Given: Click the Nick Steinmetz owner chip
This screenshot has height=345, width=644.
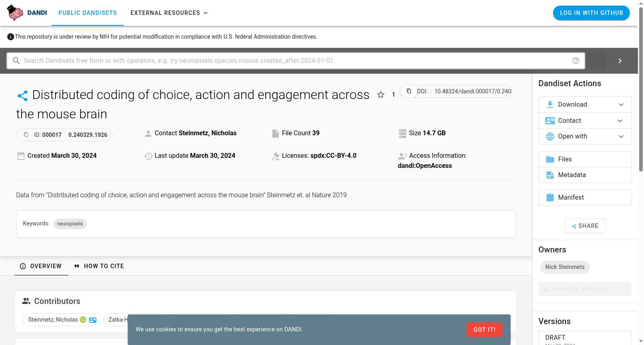Looking at the screenshot, I should click(565, 267).
